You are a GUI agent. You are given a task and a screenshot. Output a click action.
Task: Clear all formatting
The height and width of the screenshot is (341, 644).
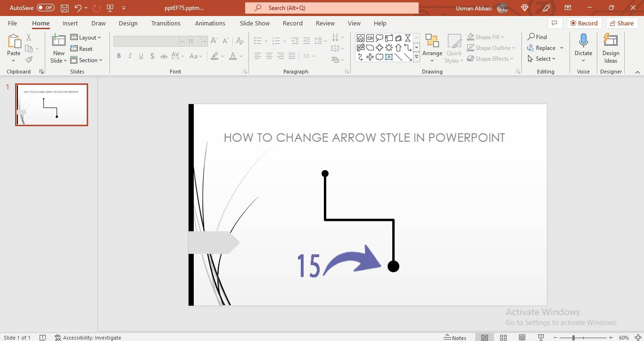[240, 41]
